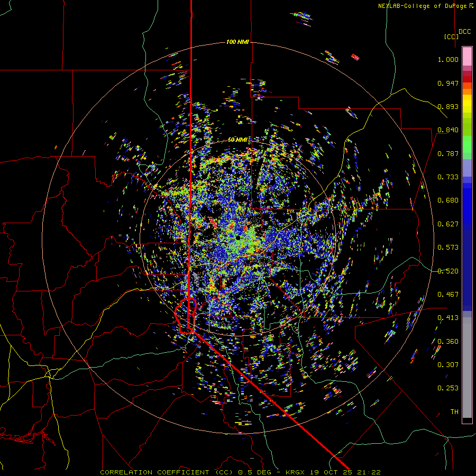Click the DCC label above the color scale
Viewport: 476px width, 476px height.
tap(465, 32)
